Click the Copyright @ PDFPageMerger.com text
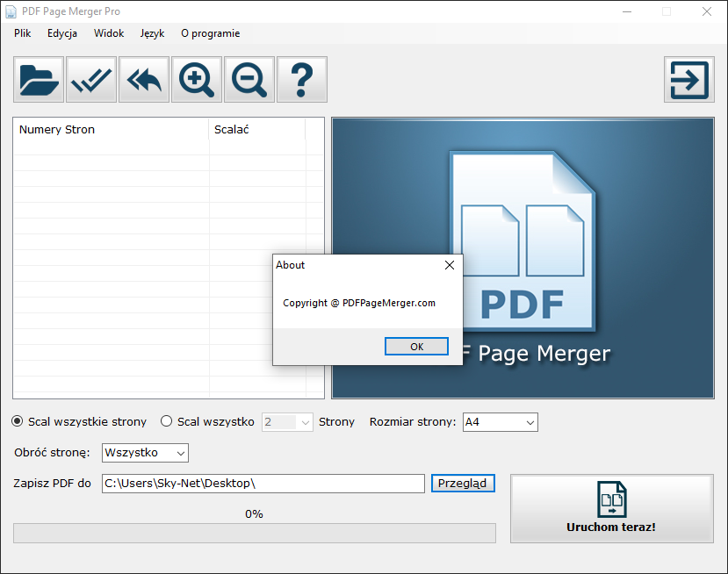Viewport: 728px width, 574px height. coord(359,303)
